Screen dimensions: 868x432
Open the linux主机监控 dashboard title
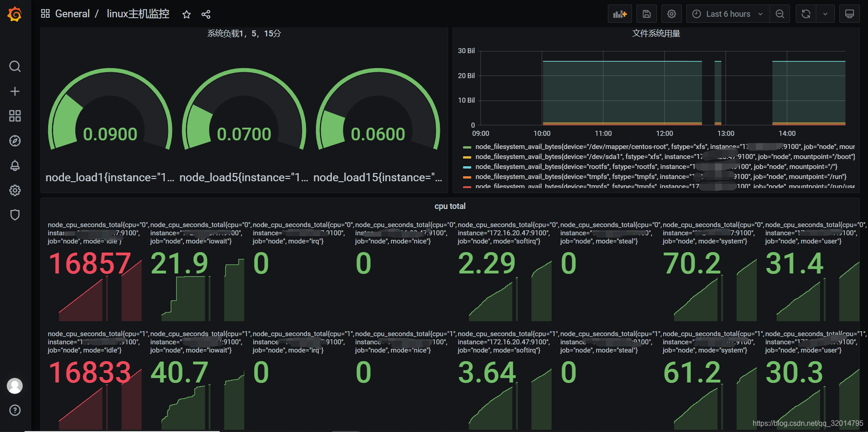click(x=138, y=14)
